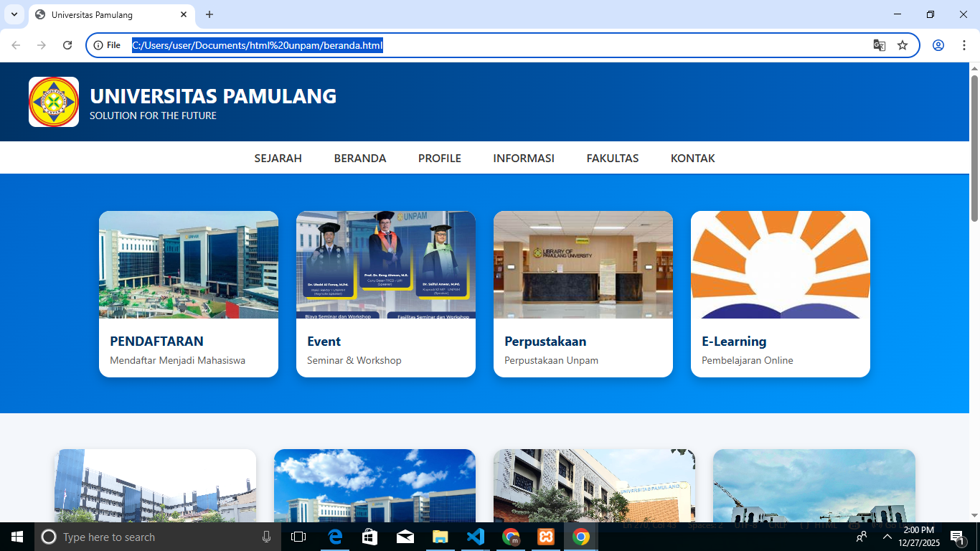This screenshot has height=551, width=980.
Task: Reload the beranda.html page
Action: (x=67, y=45)
